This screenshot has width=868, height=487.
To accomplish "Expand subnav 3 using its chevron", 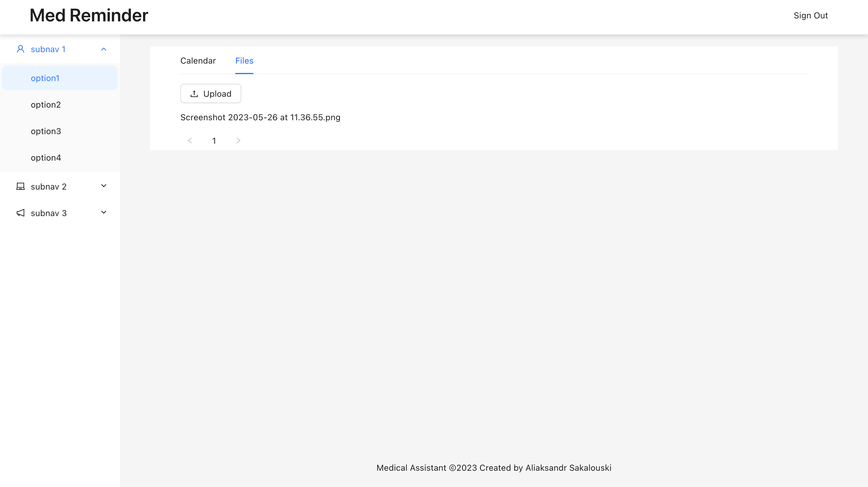I will click(104, 212).
